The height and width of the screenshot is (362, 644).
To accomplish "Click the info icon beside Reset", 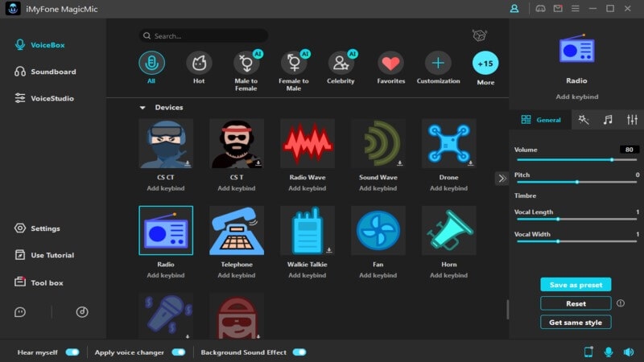I will pos(621,303).
